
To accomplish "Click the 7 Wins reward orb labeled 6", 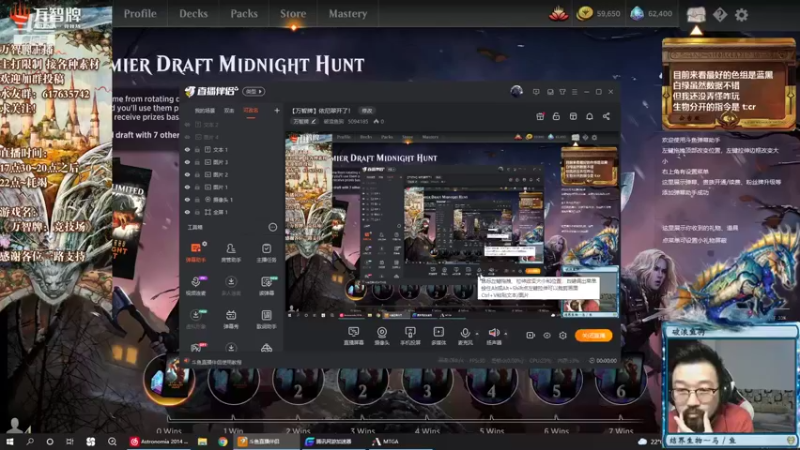I will [x=620, y=382].
